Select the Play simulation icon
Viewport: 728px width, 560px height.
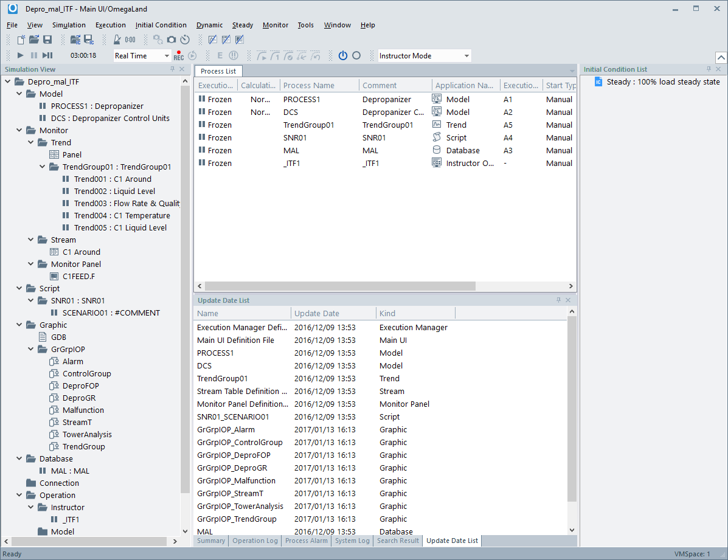(x=20, y=55)
